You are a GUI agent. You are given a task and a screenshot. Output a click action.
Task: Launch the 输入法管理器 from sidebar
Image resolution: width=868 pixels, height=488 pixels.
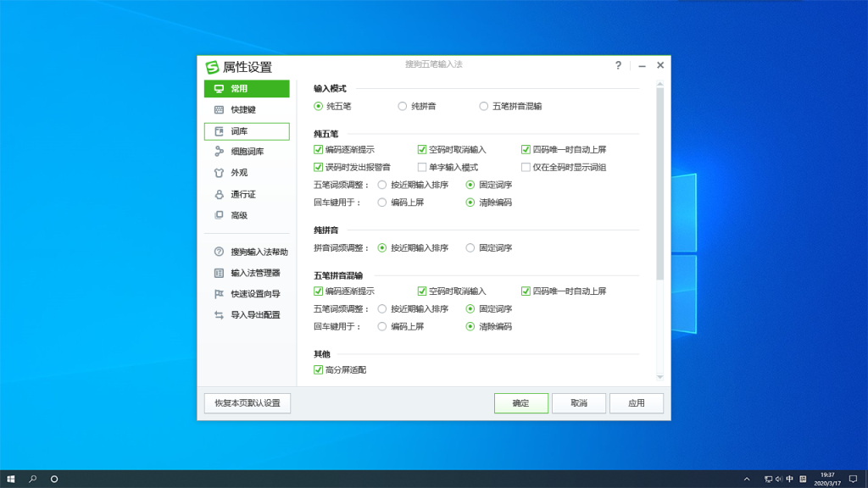click(x=247, y=273)
